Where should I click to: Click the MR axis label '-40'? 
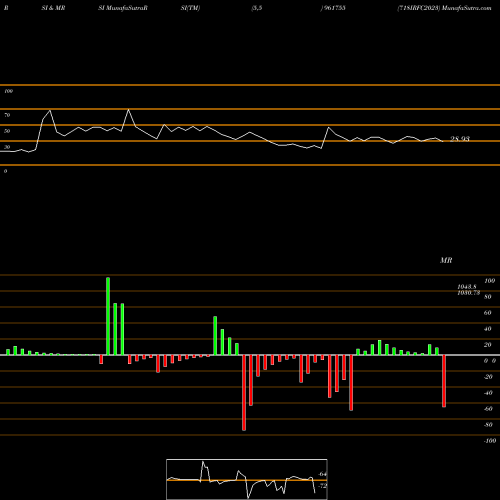tap(488, 393)
